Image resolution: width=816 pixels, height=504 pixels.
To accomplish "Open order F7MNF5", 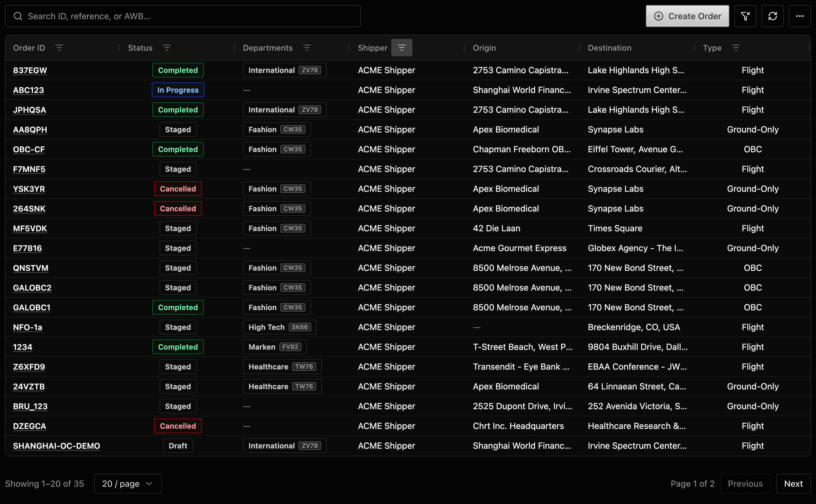I will pos(29,169).
